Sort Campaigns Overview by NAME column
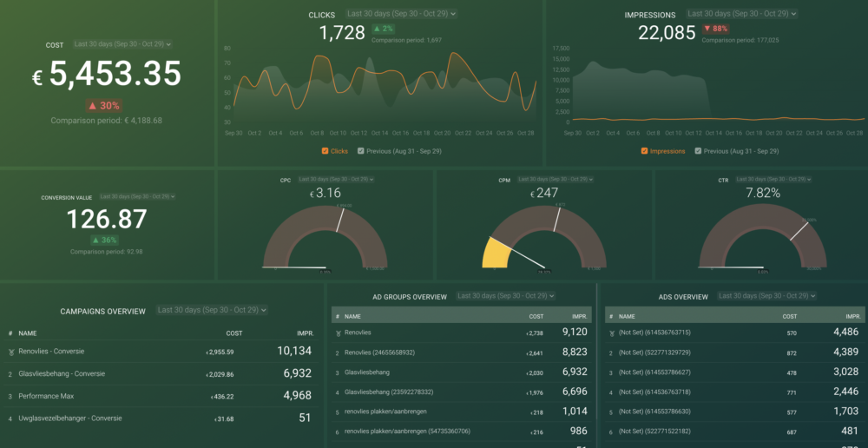This screenshot has width=868, height=448. 28,333
